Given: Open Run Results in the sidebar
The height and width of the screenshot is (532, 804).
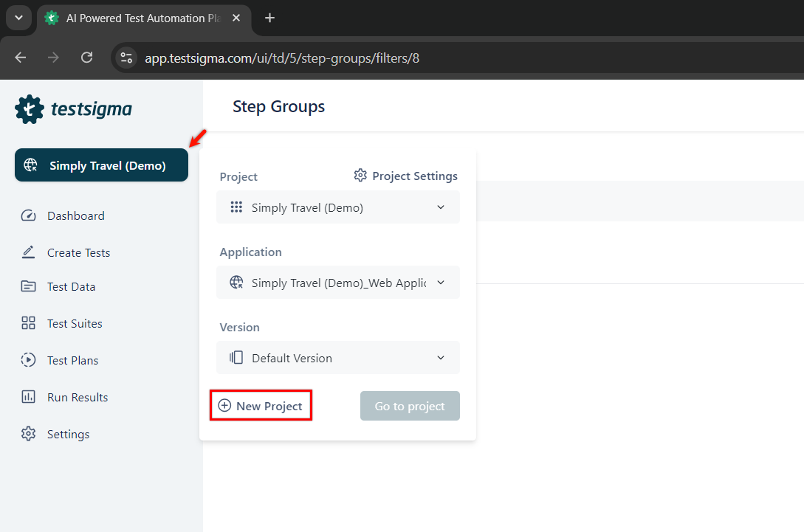Looking at the screenshot, I should pos(78,397).
